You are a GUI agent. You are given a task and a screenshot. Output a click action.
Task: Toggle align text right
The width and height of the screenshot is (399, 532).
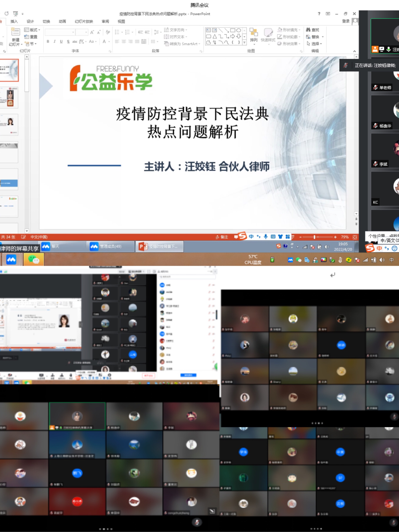[x=130, y=41]
